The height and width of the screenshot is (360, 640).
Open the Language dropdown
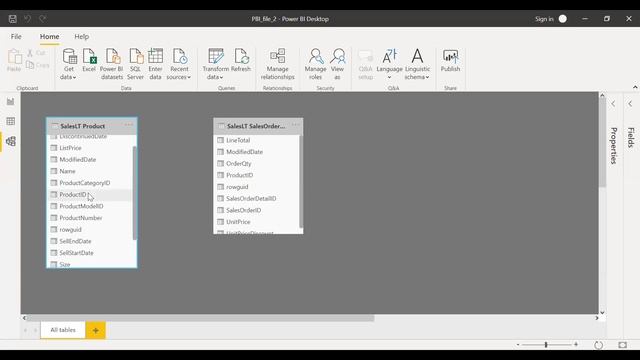pyautogui.click(x=389, y=64)
